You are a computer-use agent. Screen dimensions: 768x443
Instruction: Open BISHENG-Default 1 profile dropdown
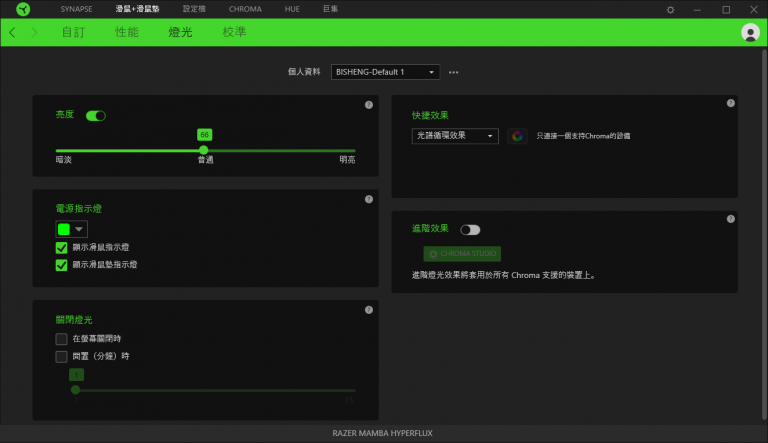click(385, 72)
